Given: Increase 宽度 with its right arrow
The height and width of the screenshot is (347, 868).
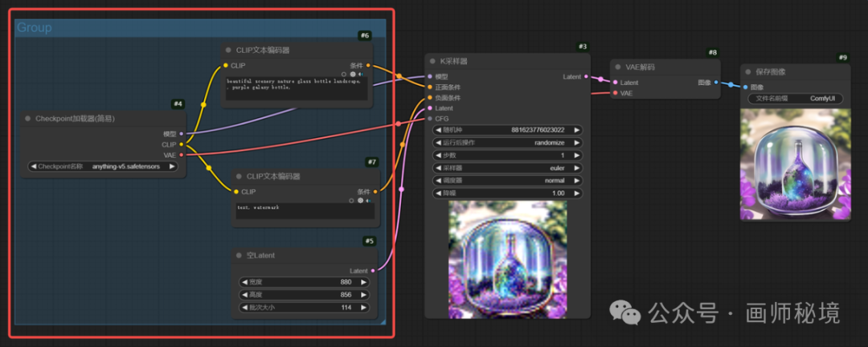Looking at the screenshot, I should tap(363, 282).
